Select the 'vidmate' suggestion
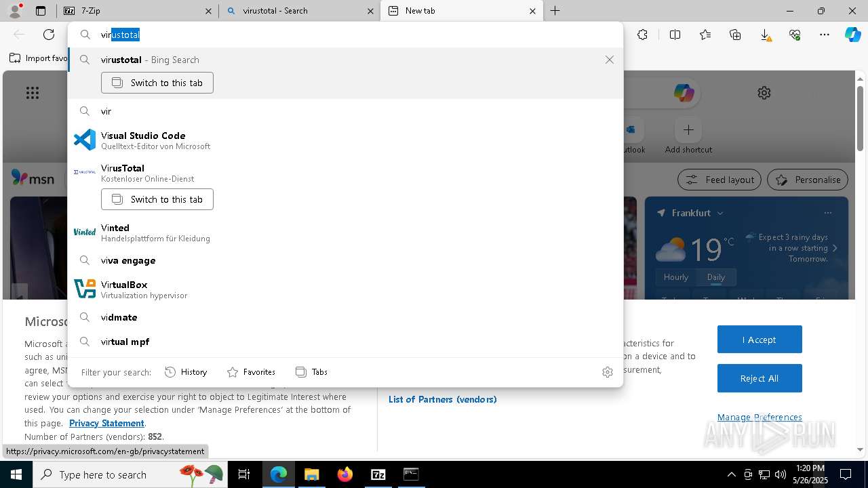The image size is (868, 488). pos(345,317)
